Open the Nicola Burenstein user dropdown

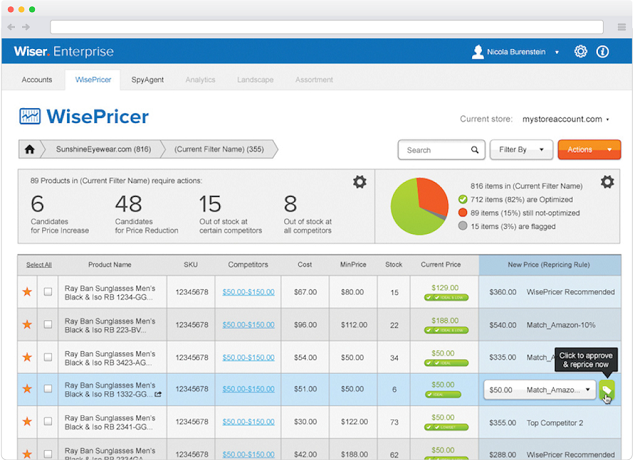point(557,52)
